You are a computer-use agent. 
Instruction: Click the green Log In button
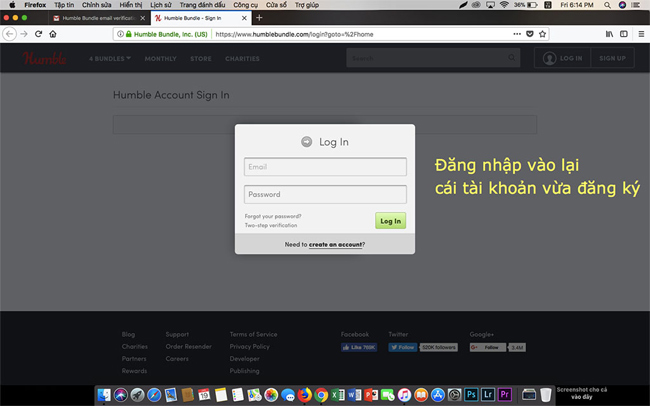[x=390, y=220]
